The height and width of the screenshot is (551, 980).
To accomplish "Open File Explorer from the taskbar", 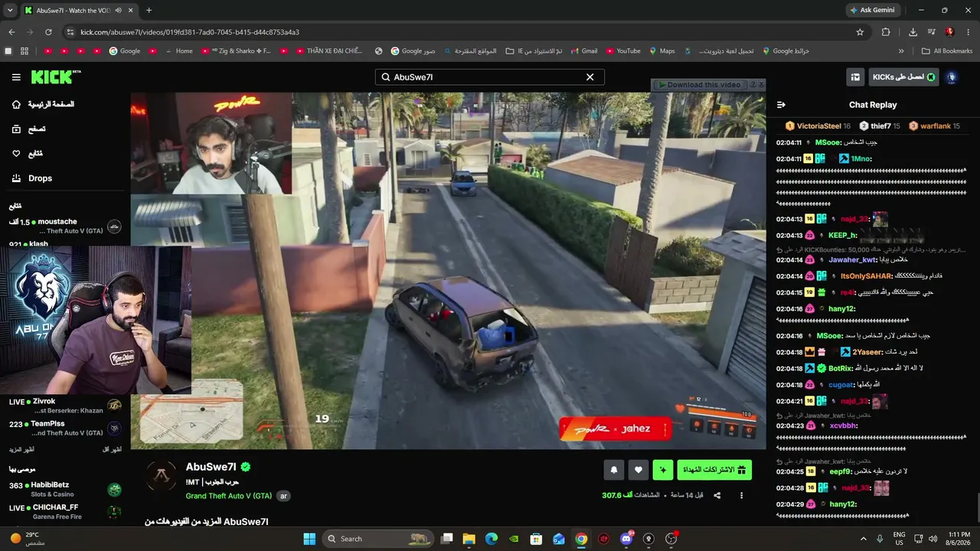I will coord(469,539).
